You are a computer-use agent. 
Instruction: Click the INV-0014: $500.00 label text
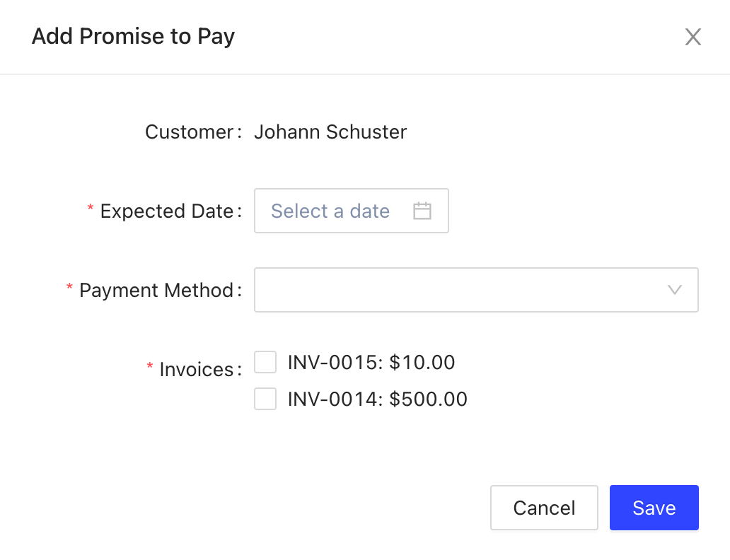pyautogui.click(x=377, y=399)
